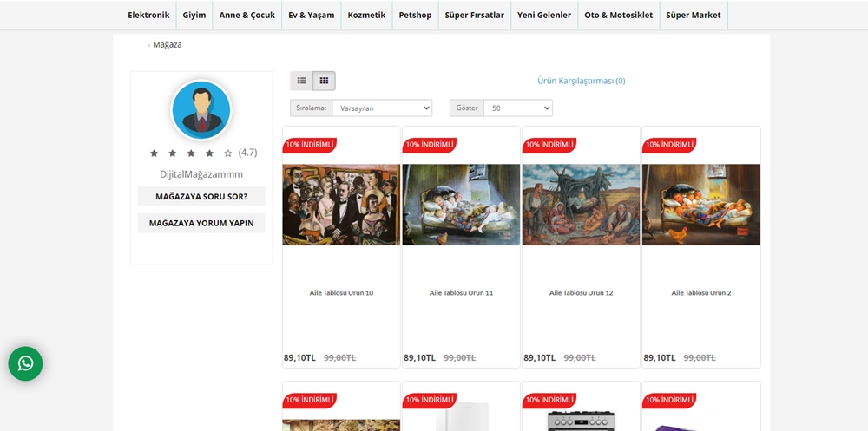
Task: Click the MAĞAZAYA SORU SOR? button
Action: [201, 196]
